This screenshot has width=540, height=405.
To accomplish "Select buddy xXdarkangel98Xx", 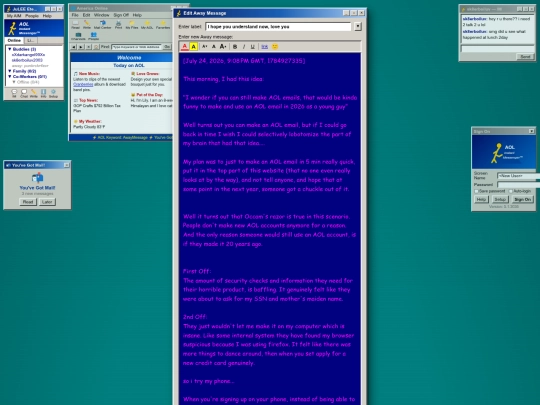I will point(28,55).
